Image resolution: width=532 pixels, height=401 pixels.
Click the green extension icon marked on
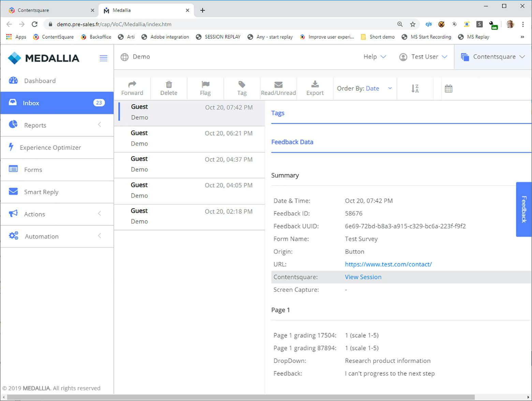[x=493, y=25]
